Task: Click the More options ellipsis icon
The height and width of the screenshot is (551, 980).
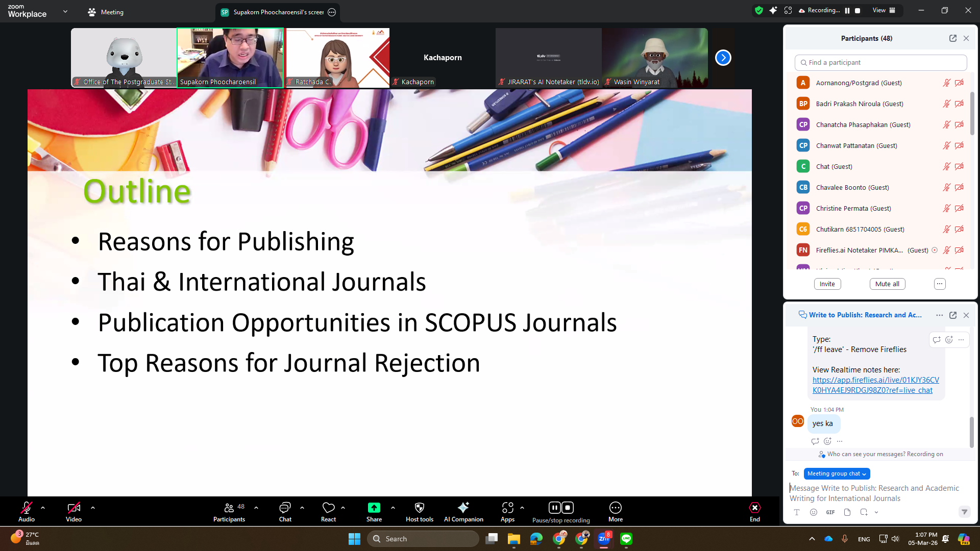Action: (615, 508)
